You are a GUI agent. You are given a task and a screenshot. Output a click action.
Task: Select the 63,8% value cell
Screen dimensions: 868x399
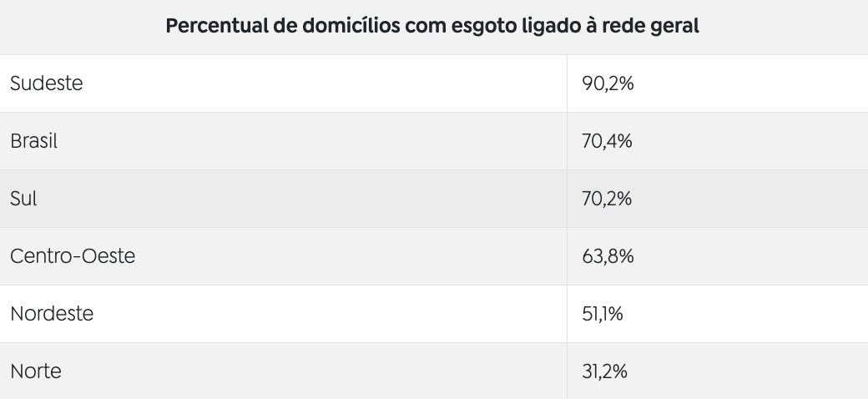pyautogui.click(x=608, y=256)
